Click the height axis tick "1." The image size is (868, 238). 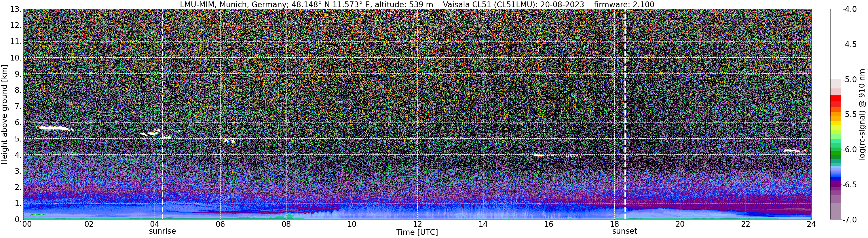[x=18, y=203]
